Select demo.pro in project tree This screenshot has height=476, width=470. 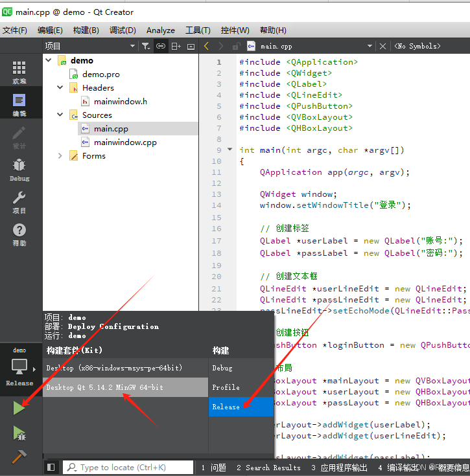coord(101,74)
